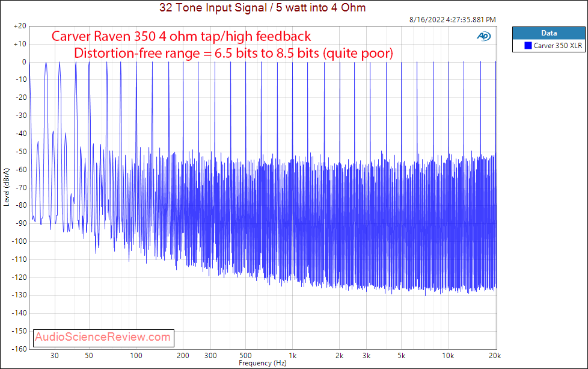Click the -90 label on the level axis
The height and width of the screenshot is (369, 588).
tap(21, 223)
